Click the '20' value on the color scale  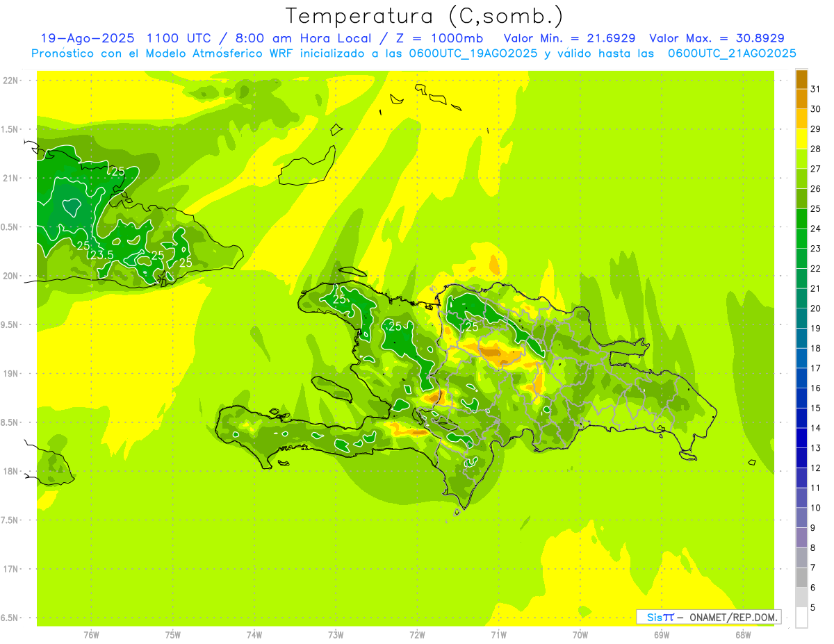click(816, 308)
